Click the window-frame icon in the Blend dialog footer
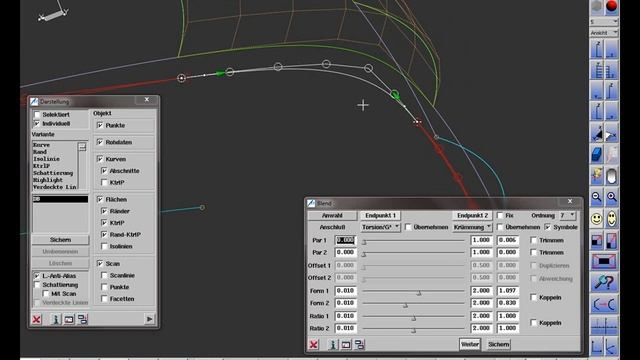 (346, 345)
